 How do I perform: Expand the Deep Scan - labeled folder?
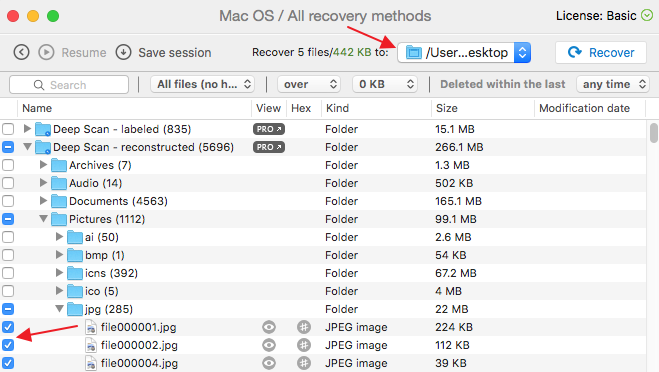(27, 129)
